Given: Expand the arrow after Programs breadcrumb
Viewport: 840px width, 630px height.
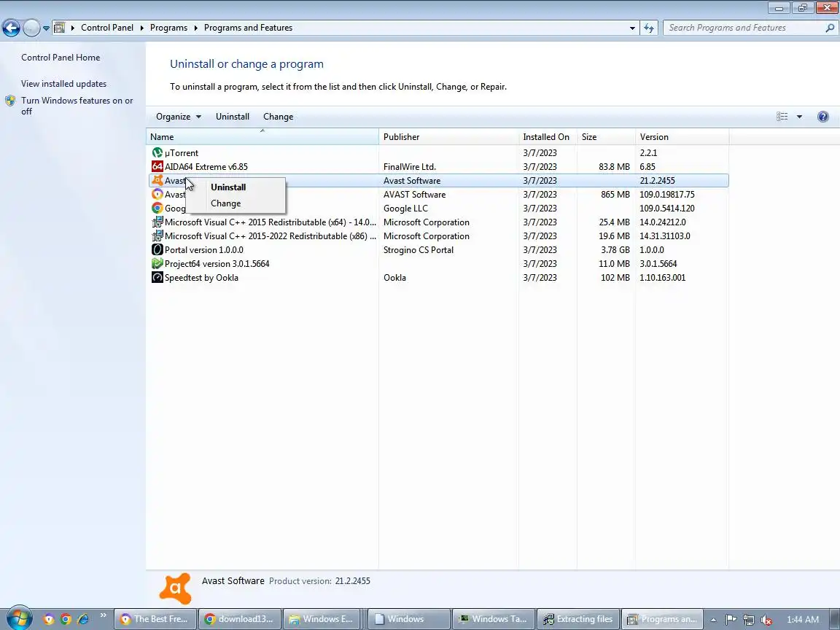Looking at the screenshot, I should (x=196, y=28).
